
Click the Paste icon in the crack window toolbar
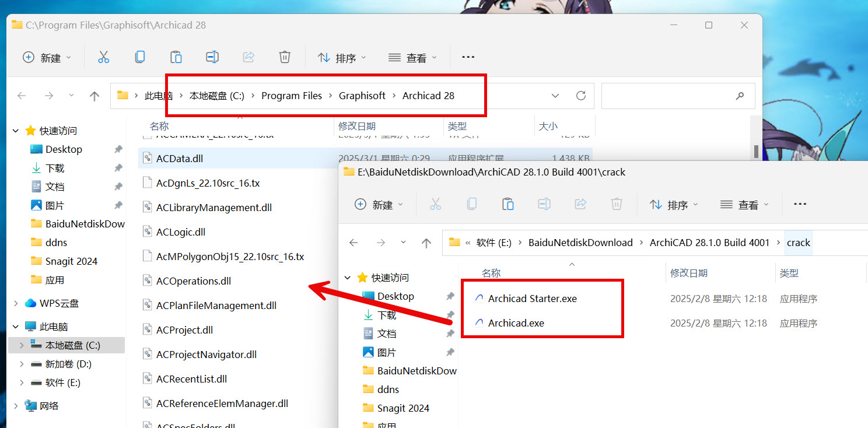[x=508, y=204]
